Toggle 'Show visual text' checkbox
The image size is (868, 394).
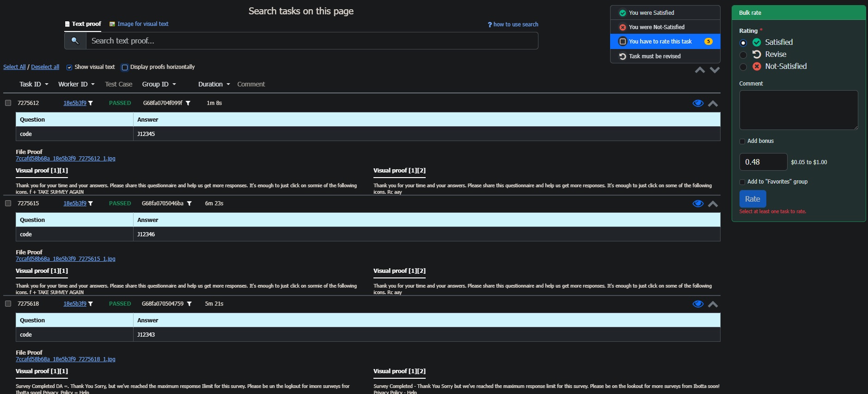(69, 68)
